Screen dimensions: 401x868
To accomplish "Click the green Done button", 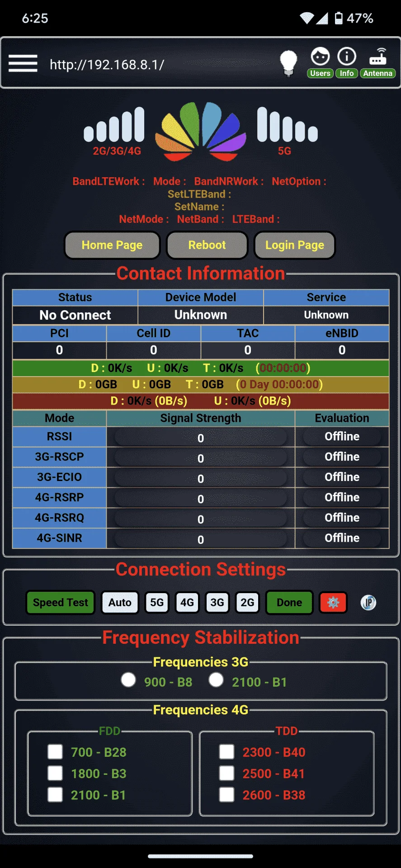I will point(289,603).
